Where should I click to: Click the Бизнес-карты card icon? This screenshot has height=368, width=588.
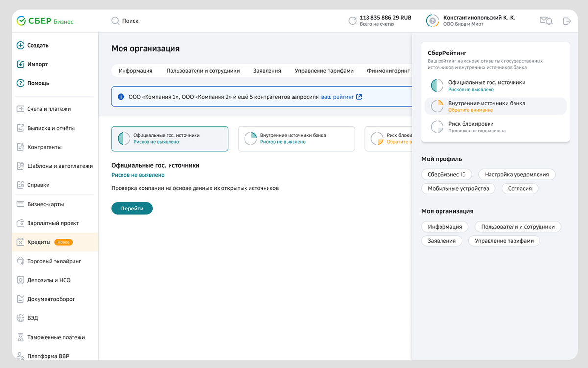[20, 204]
